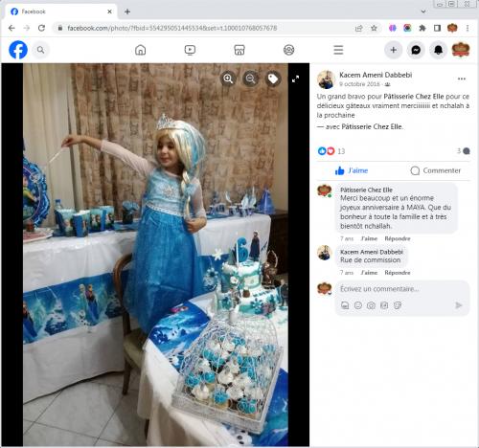This screenshot has height=448, width=479.
Task: Open the tab search chevron
Action: pos(423,11)
